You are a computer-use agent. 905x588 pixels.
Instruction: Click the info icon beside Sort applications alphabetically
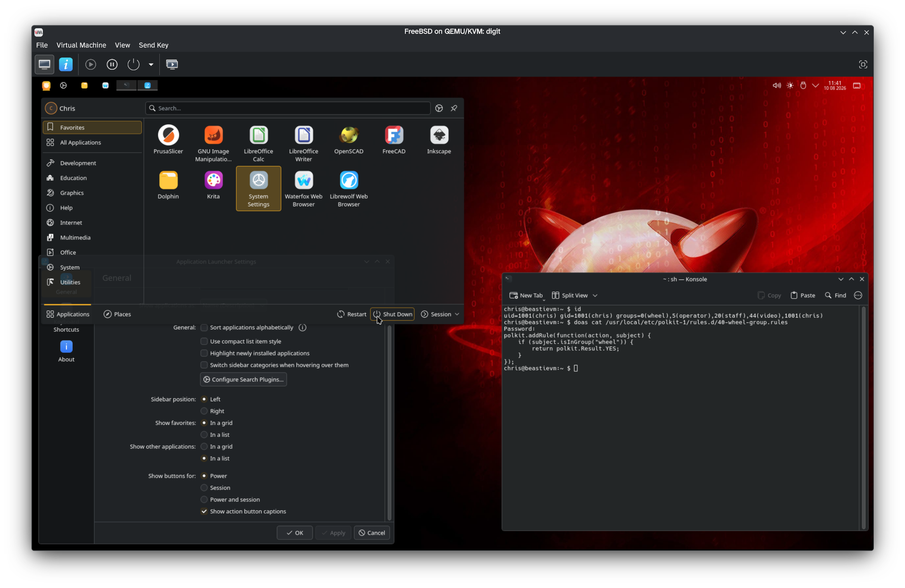[303, 327]
